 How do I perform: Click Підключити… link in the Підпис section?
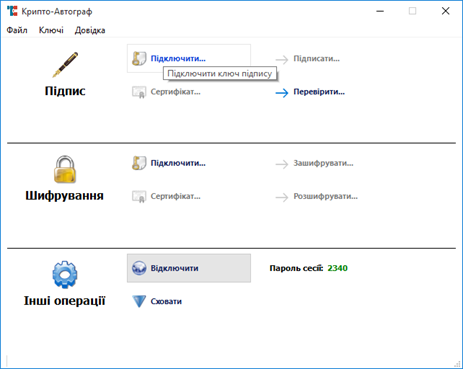(178, 59)
